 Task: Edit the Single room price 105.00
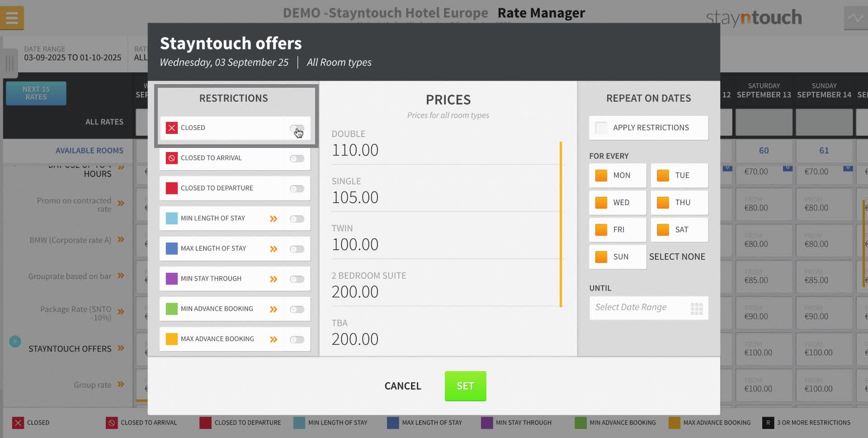(x=355, y=198)
